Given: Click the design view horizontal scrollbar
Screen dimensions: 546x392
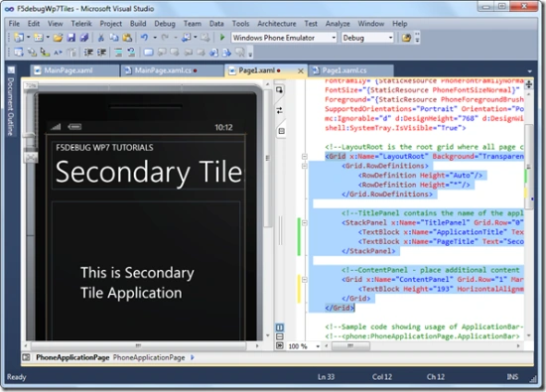Looking at the screenshot, I should pos(138,345).
